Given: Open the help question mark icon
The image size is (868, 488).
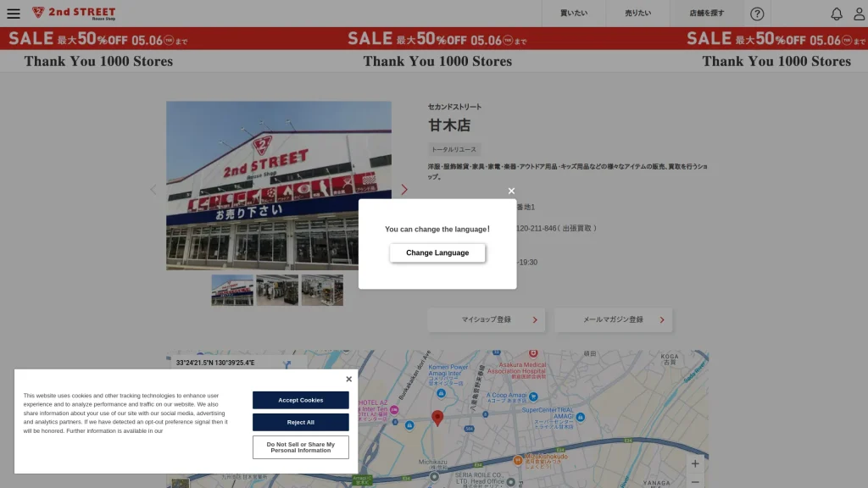Looking at the screenshot, I should [757, 14].
